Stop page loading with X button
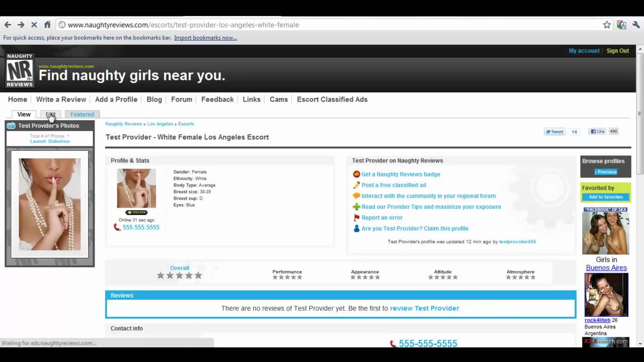This screenshot has width=644, height=362. click(34, 25)
